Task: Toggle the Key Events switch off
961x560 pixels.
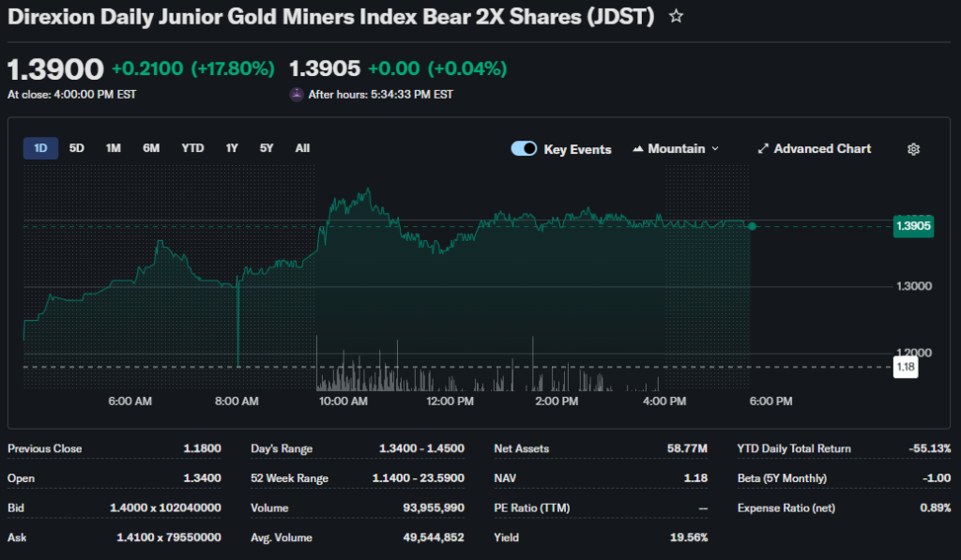Action: coord(524,149)
